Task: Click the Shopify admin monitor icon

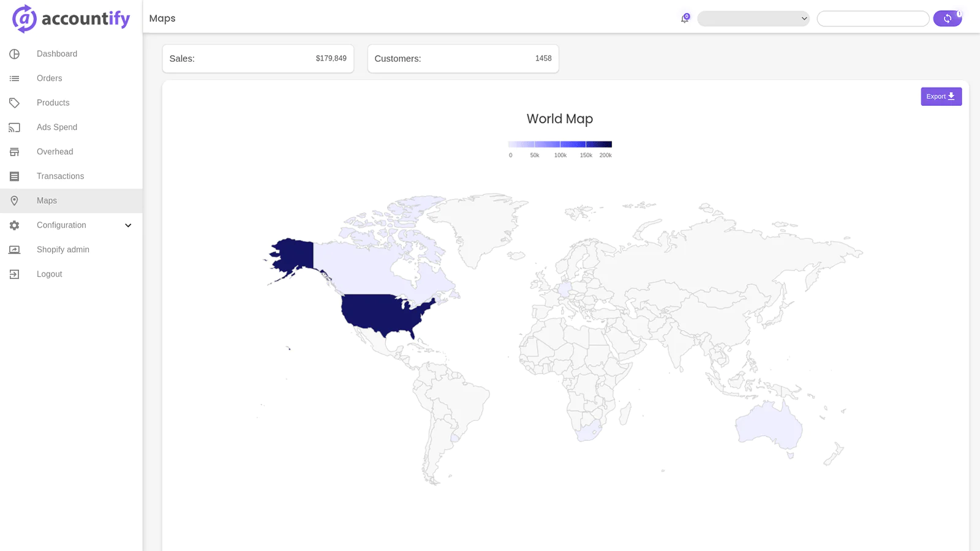Action: click(x=14, y=250)
